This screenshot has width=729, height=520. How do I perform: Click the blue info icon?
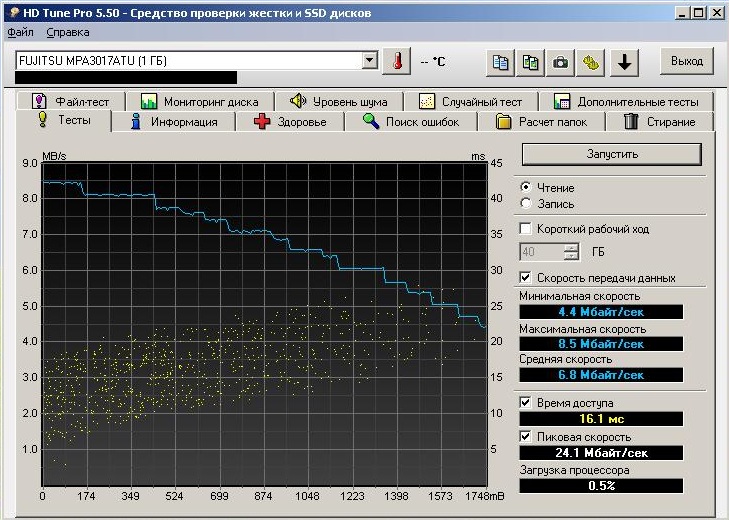click(136, 121)
